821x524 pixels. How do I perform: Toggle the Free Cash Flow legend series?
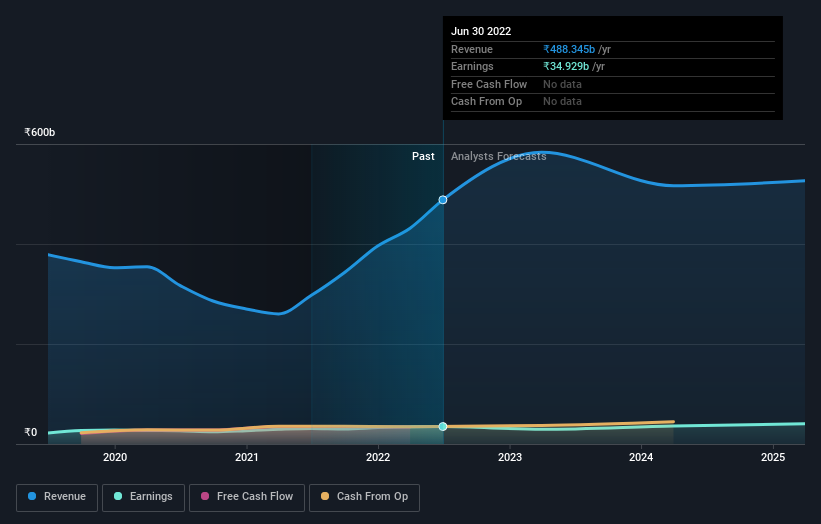click(247, 497)
